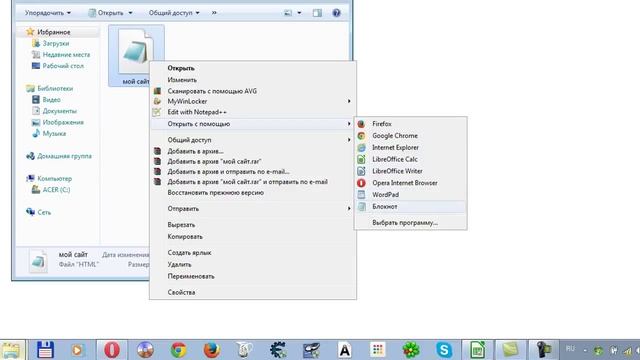Open Explorer help icon
The height and width of the screenshot is (360, 640).
tap(336, 13)
